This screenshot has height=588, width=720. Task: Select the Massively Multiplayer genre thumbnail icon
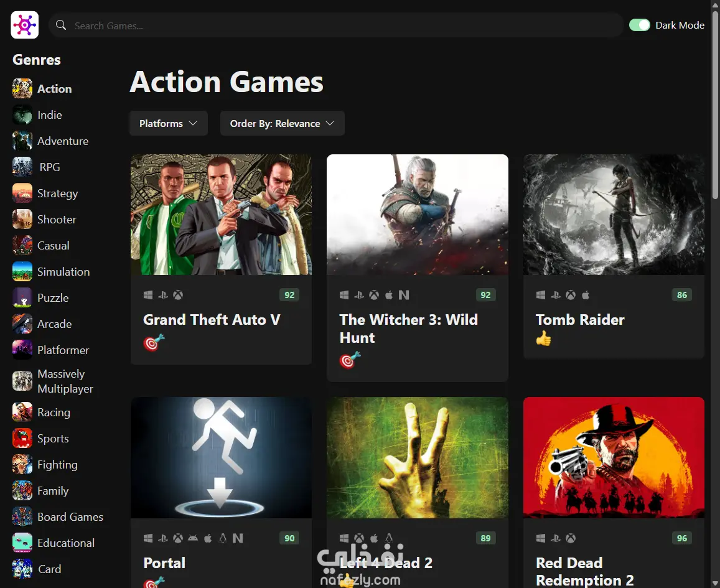[22, 381]
